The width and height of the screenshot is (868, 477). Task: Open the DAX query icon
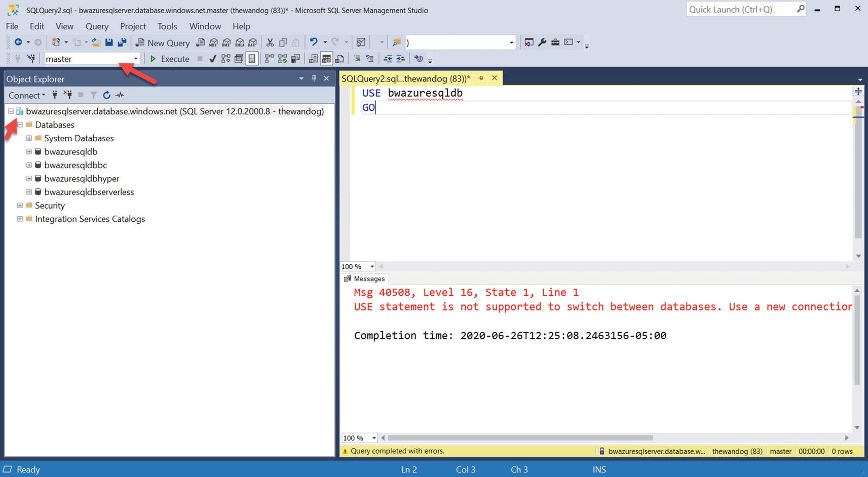coord(252,43)
